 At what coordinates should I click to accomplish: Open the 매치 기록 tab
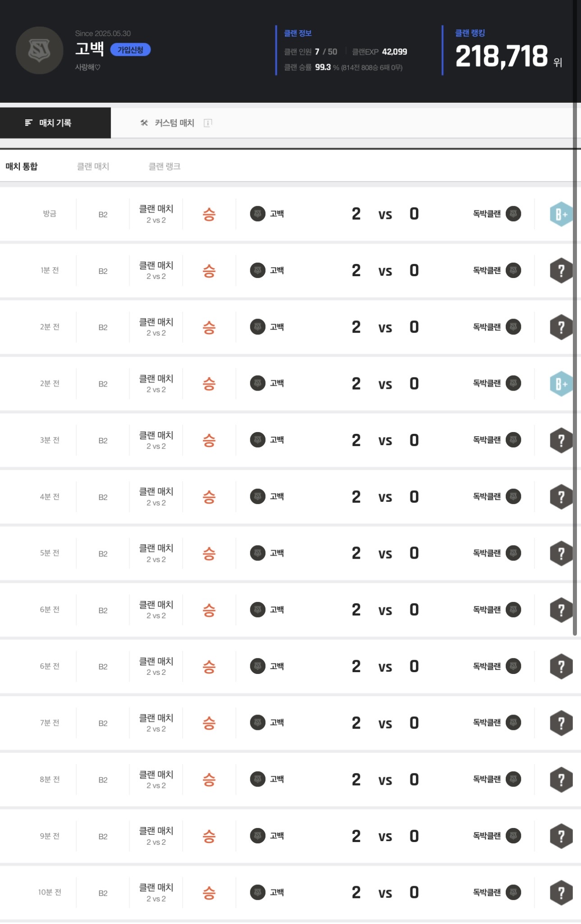(x=55, y=123)
